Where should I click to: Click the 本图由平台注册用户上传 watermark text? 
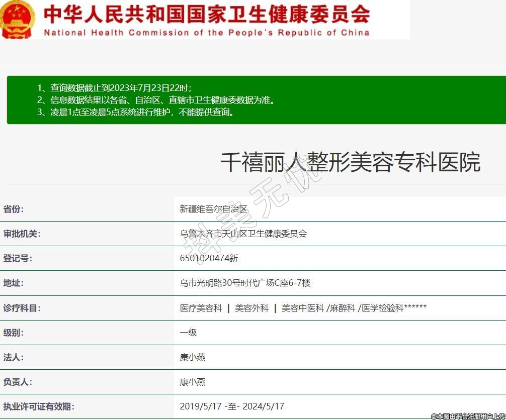click(468, 416)
